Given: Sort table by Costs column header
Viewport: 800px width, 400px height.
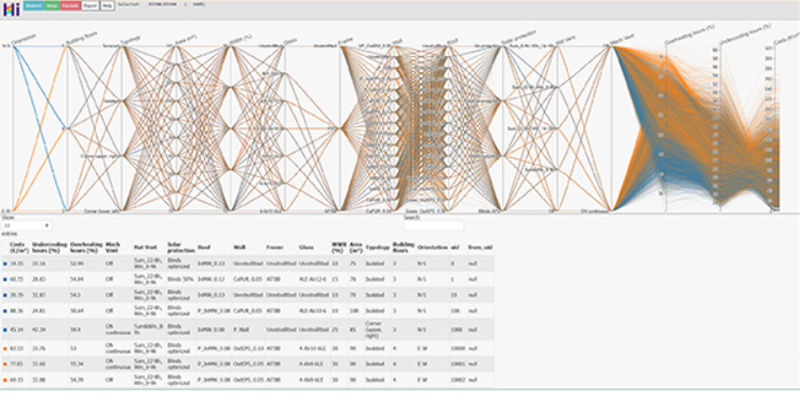Looking at the screenshot, I should pos(16,245).
